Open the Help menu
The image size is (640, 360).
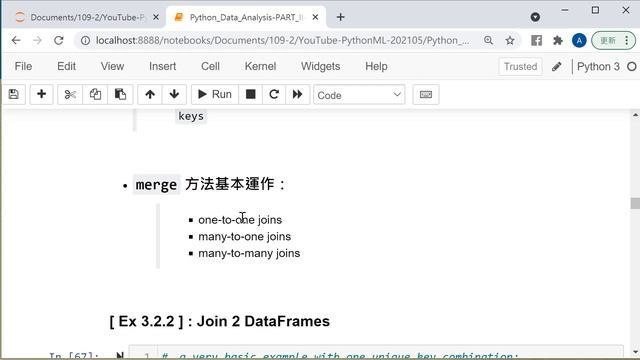(376, 66)
